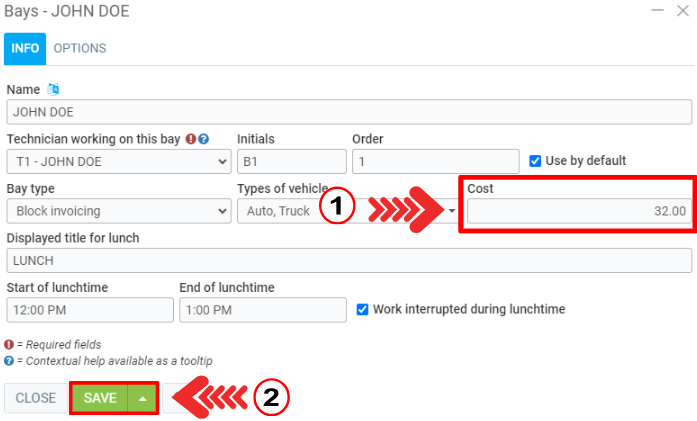Expand the Bay type dropdown
The image size is (697, 421).
coord(118,211)
